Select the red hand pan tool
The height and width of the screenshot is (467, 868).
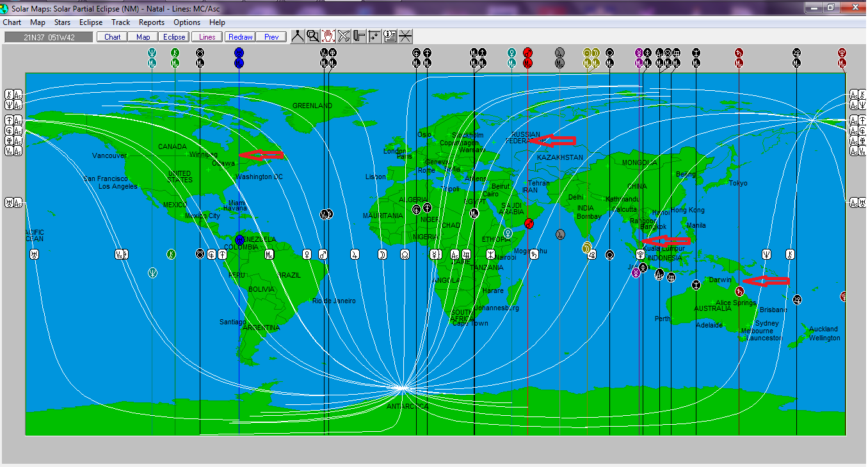point(328,36)
